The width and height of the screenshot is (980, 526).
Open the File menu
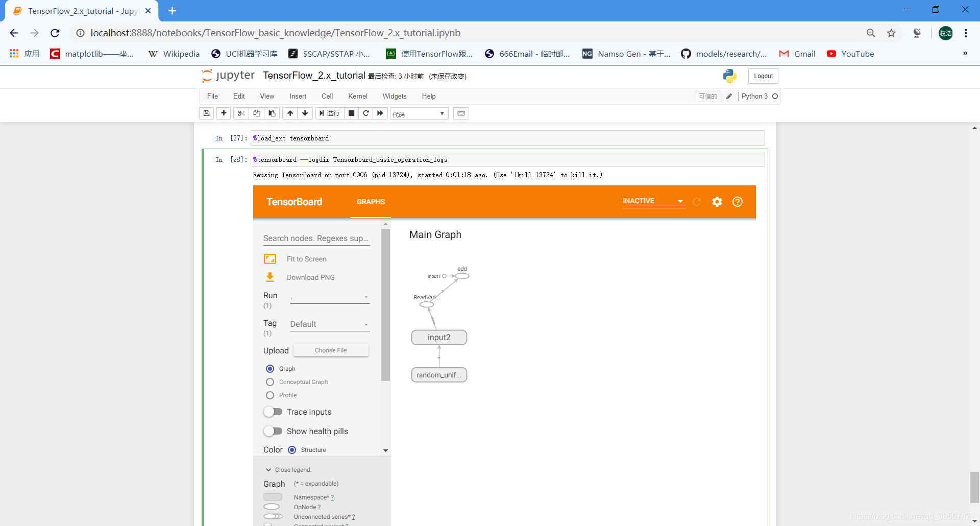[212, 96]
